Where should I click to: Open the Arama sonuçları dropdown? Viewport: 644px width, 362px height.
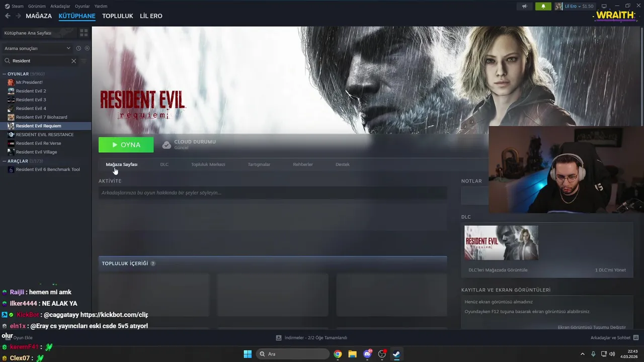pos(38,48)
